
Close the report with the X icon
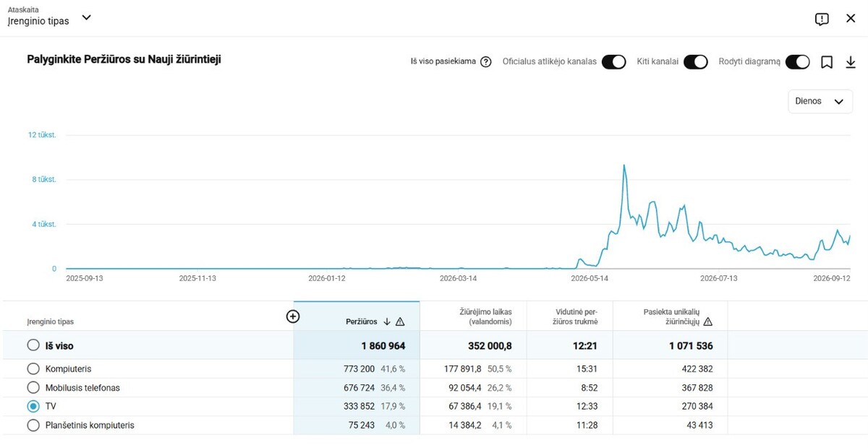[851, 18]
